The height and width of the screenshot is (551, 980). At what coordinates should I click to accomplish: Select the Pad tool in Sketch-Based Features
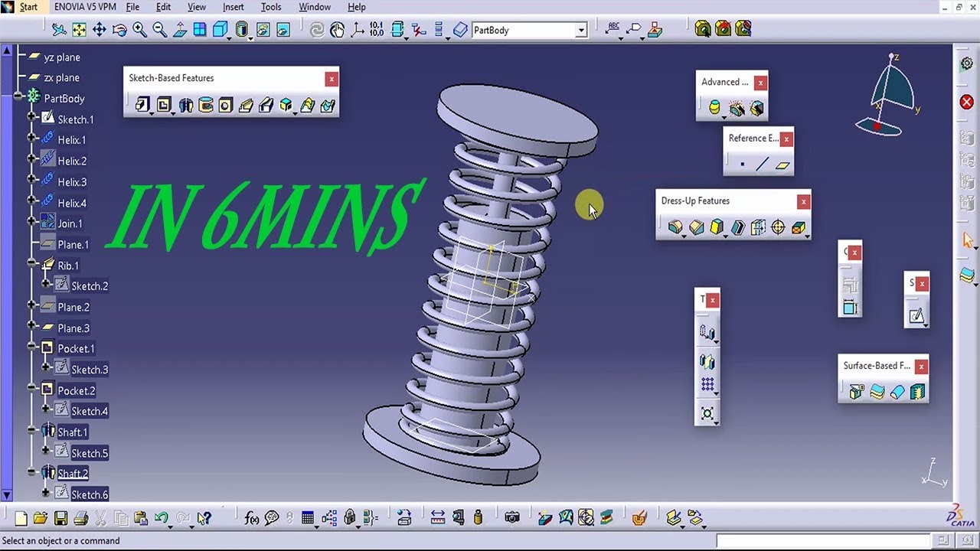click(142, 105)
